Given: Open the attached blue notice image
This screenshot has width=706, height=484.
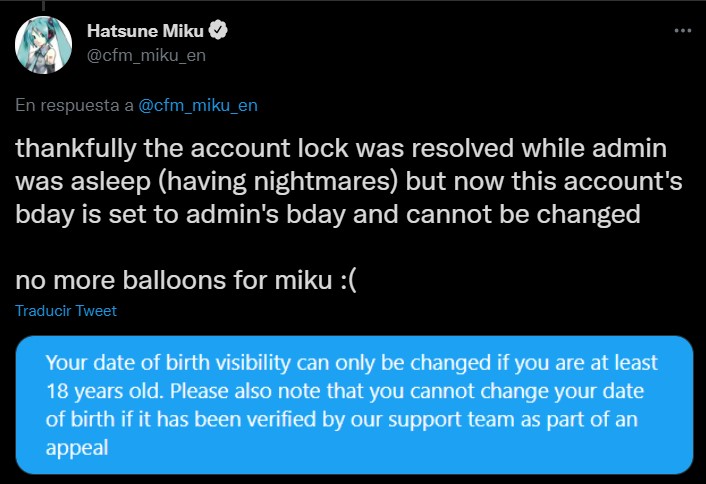Looking at the screenshot, I should coord(353,405).
